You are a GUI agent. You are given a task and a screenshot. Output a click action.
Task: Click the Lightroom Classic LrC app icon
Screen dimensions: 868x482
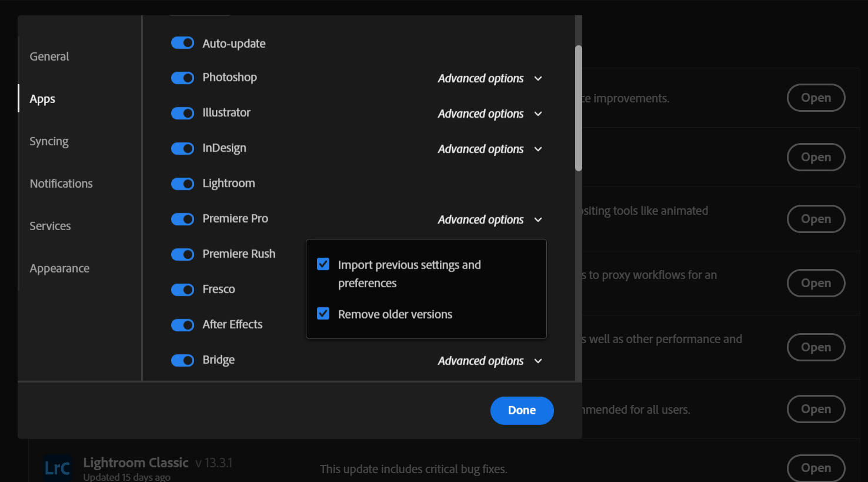point(58,468)
